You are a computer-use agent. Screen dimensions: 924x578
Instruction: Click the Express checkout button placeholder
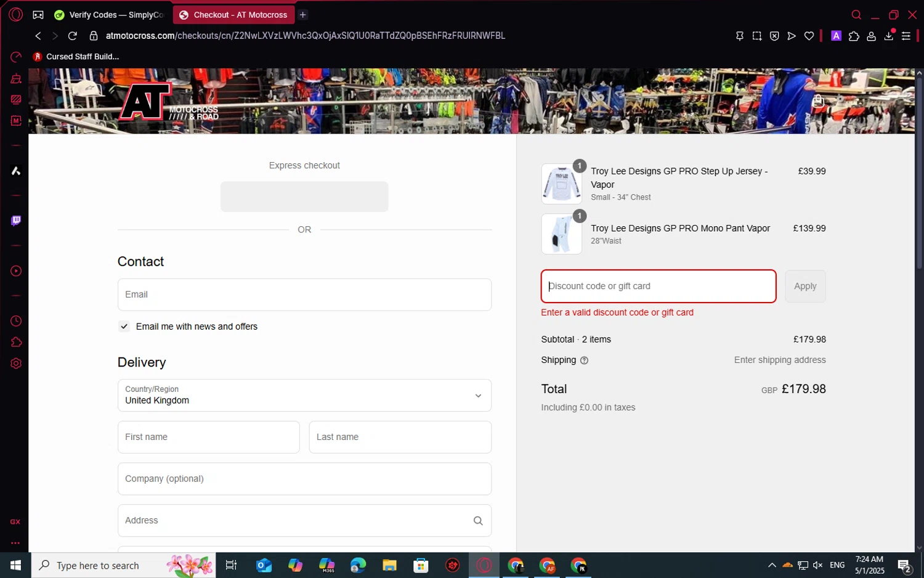point(304,197)
